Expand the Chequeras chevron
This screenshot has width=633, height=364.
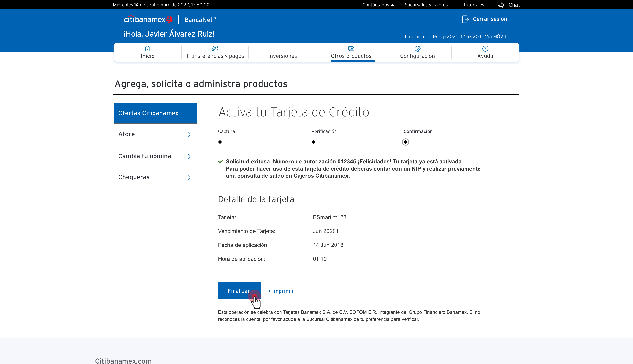[x=189, y=177]
